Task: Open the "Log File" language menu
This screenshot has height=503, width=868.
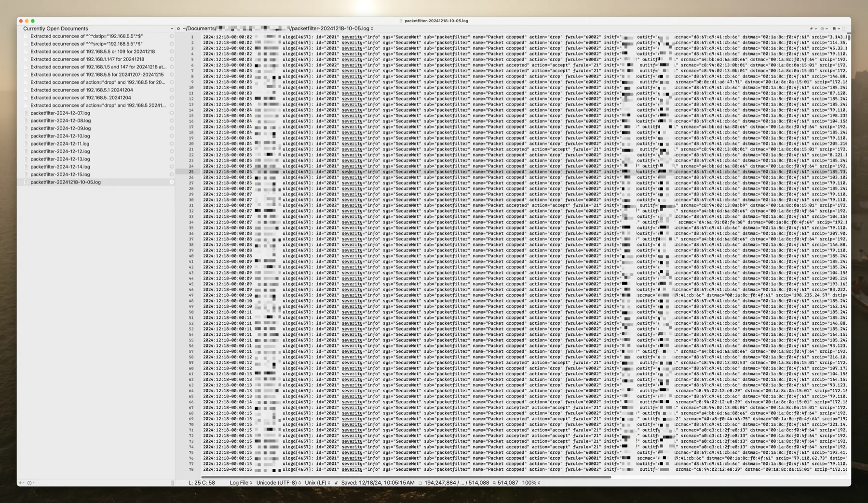Action: tap(241, 482)
